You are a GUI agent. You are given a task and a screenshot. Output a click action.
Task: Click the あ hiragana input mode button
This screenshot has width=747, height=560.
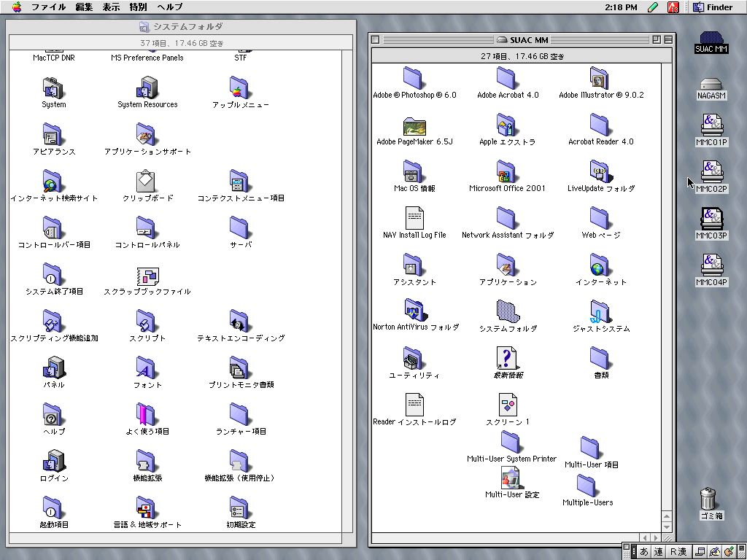click(644, 552)
